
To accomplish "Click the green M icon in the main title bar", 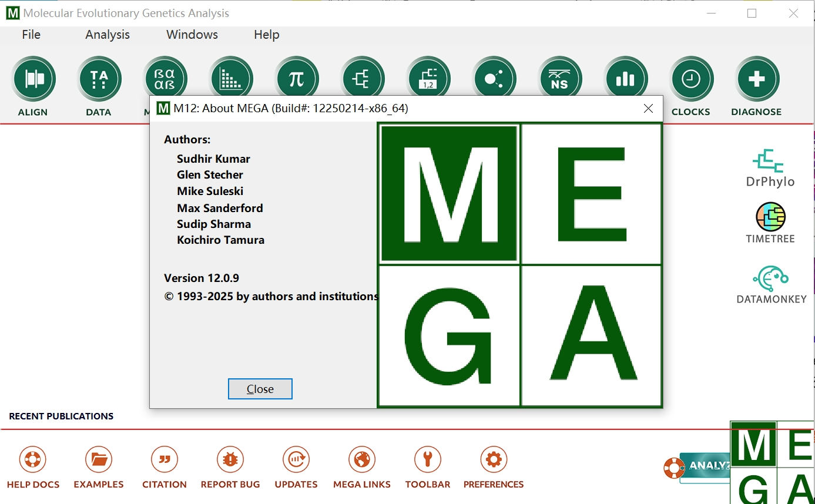I will 12,13.
